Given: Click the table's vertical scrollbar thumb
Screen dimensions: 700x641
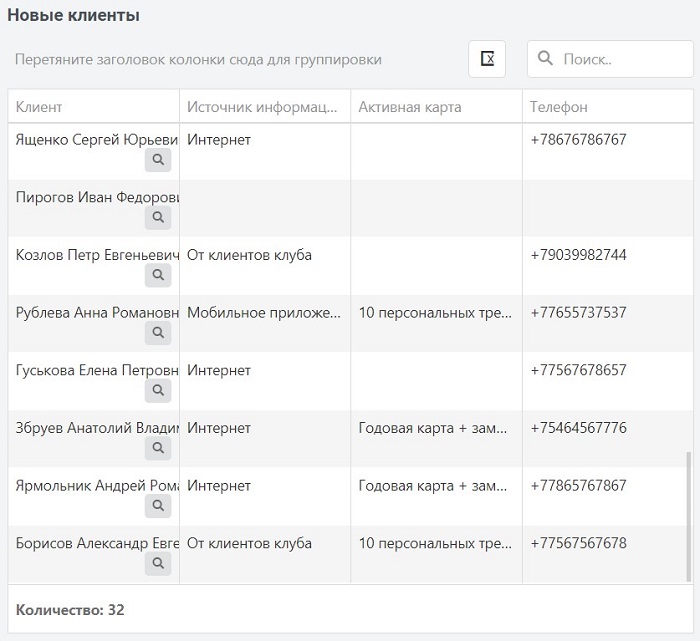Looking at the screenshot, I should click(x=688, y=516).
